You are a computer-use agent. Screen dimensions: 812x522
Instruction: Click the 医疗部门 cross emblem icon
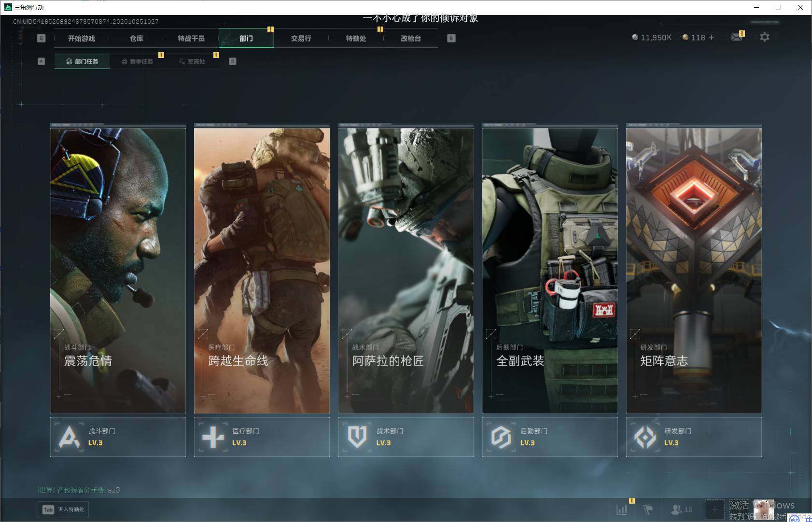coord(213,437)
